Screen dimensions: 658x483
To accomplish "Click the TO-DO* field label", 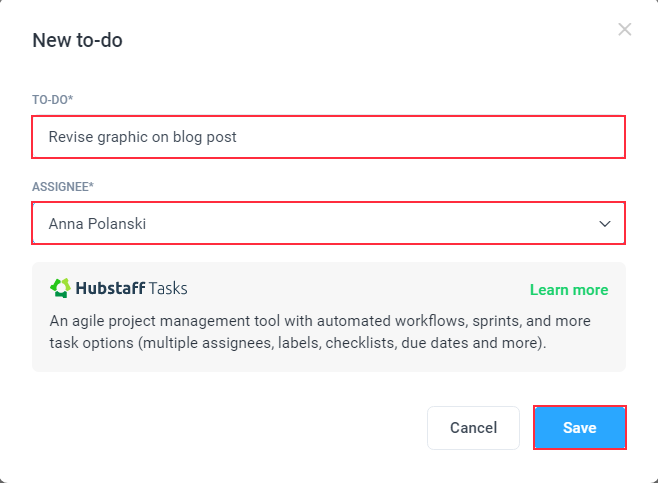I will (x=52, y=100).
